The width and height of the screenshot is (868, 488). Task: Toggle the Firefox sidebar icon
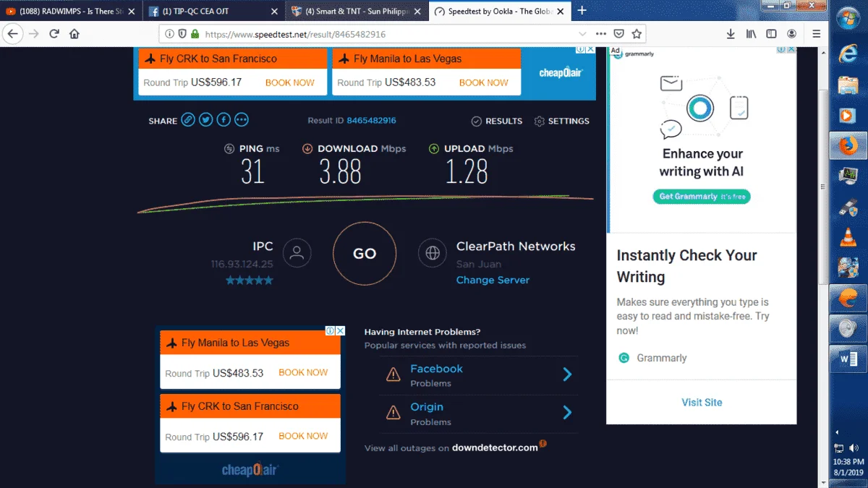pyautogui.click(x=772, y=34)
